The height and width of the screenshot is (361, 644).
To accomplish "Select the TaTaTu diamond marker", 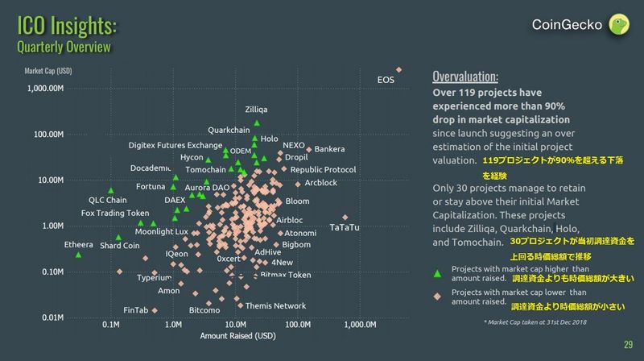I will 345,218.
